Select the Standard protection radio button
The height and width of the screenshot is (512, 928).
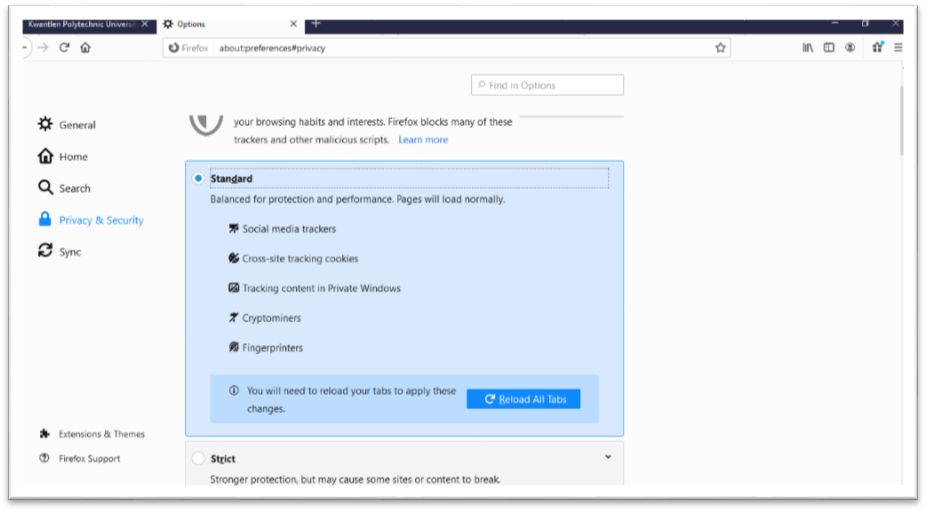[x=198, y=178]
